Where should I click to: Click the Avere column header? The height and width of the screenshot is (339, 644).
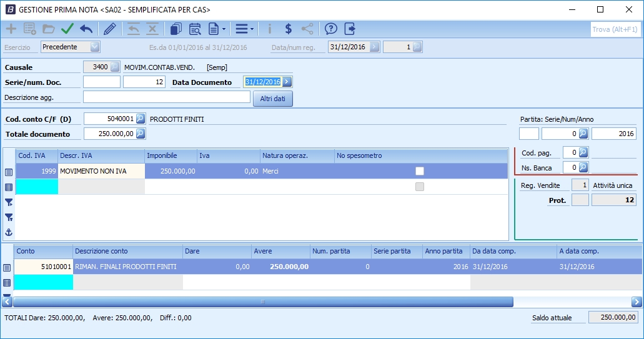coord(280,251)
